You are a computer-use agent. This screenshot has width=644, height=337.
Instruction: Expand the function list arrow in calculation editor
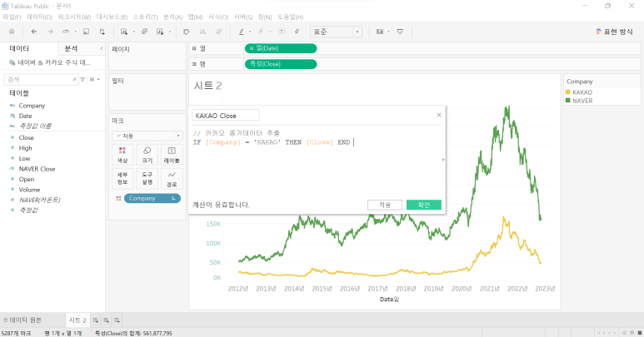pyautogui.click(x=443, y=160)
